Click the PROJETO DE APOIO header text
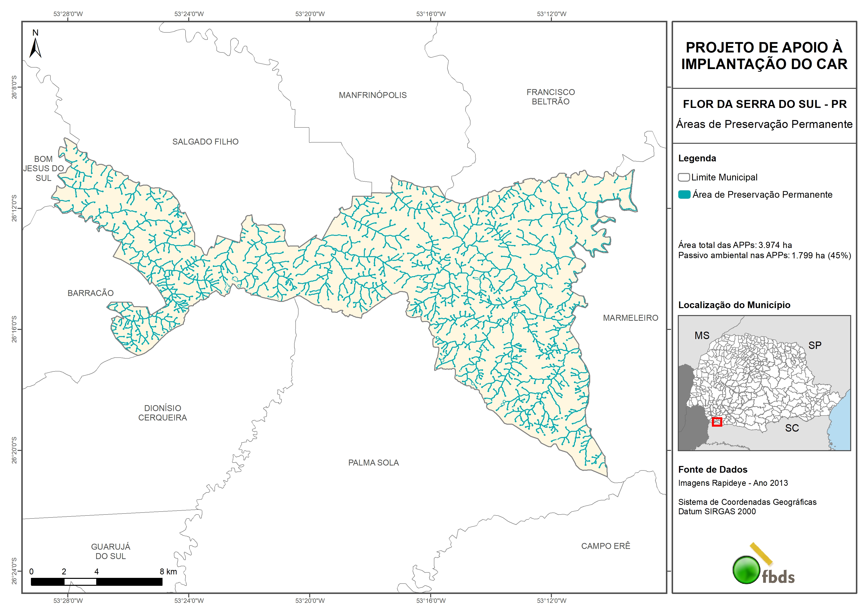This screenshot has height=614, width=868. [764, 56]
